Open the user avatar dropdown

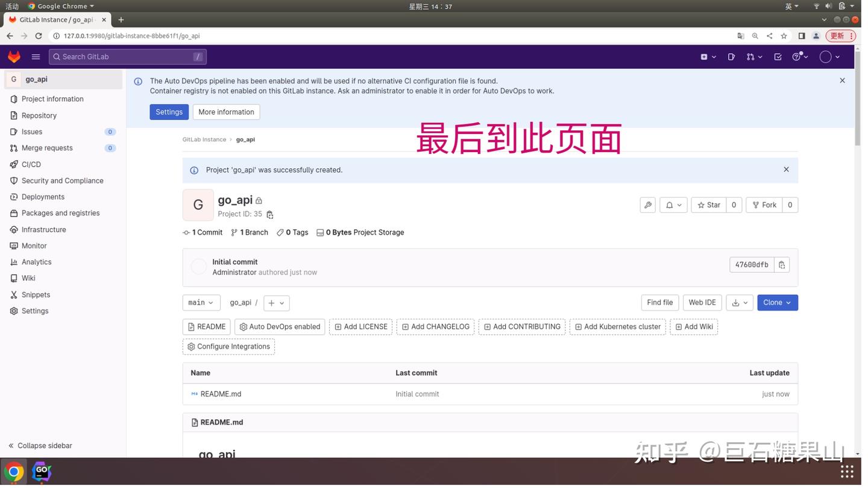click(830, 57)
